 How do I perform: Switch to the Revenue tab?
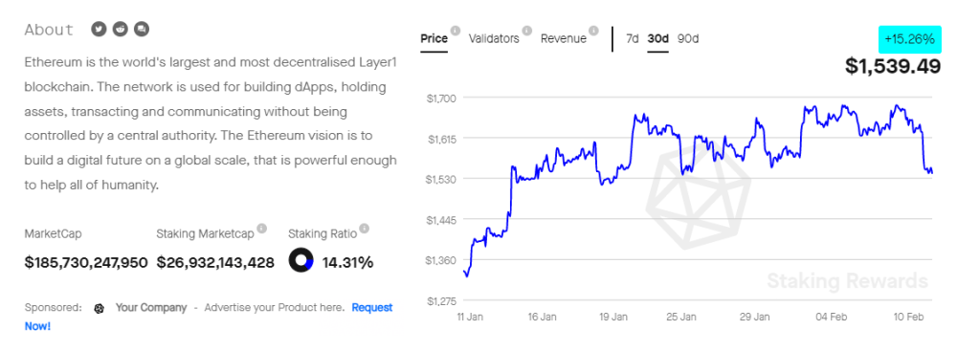[x=563, y=38]
